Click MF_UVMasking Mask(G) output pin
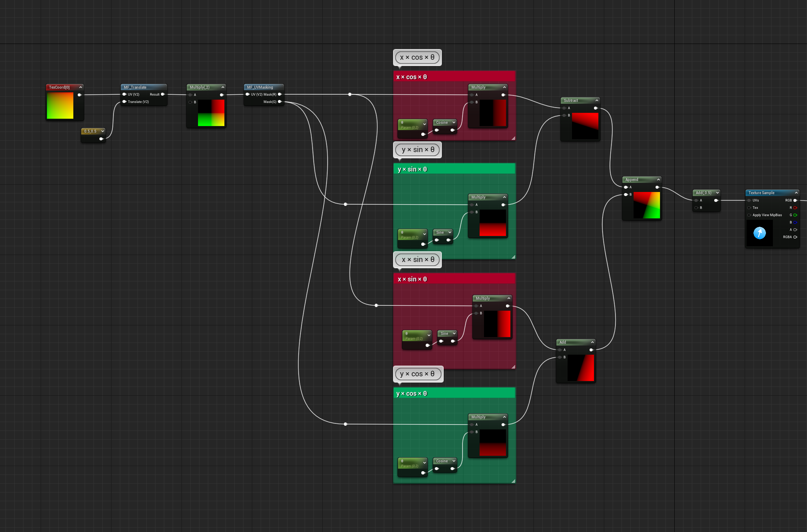Image resolution: width=807 pixels, height=532 pixels. pyautogui.click(x=280, y=102)
